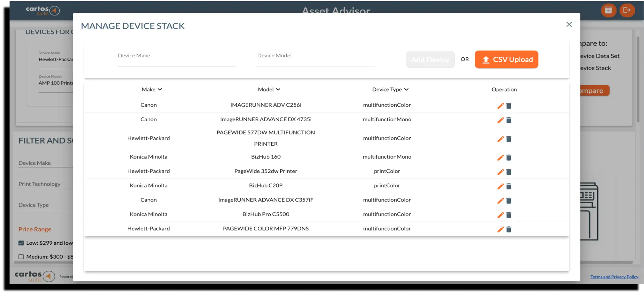
Task: Sort the table by Make column
Action: tap(152, 89)
